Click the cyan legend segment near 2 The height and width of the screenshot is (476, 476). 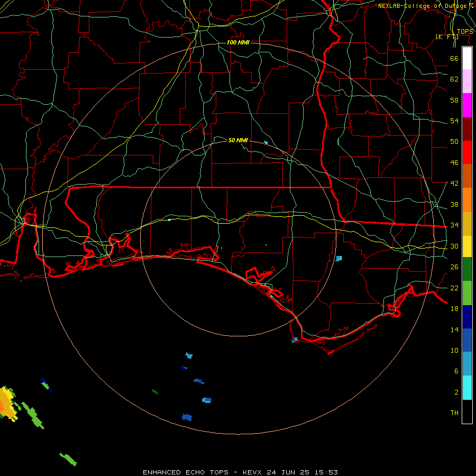pos(467,388)
